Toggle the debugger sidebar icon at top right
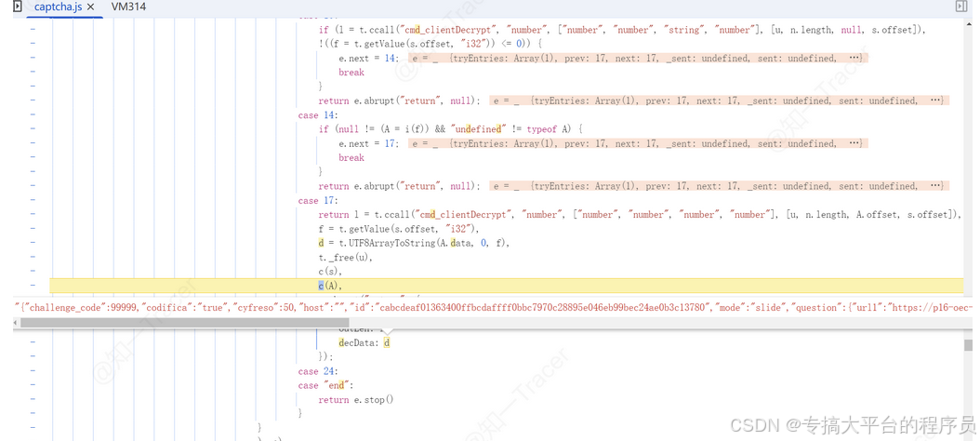The width and height of the screenshot is (980, 441). coord(961,7)
